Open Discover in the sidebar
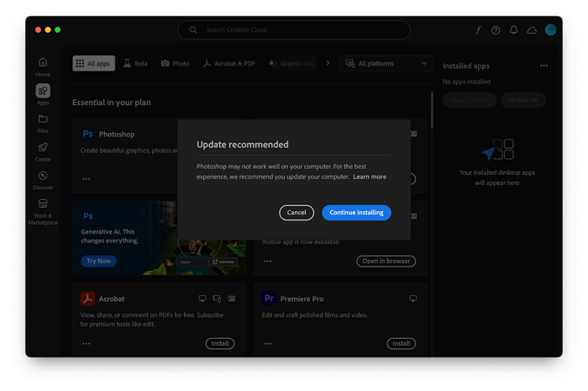 pyautogui.click(x=43, y=180)
